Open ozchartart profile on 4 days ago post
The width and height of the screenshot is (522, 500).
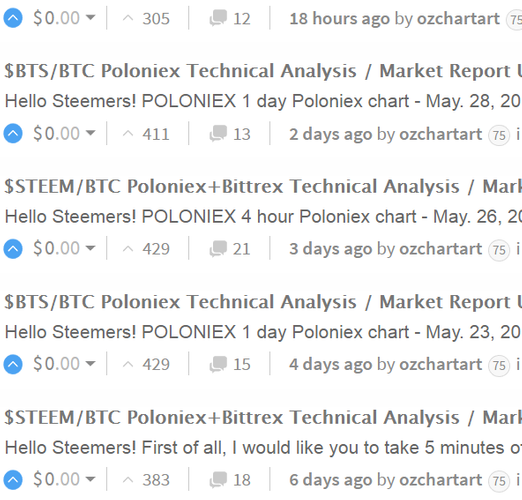(x=441, y=364)
